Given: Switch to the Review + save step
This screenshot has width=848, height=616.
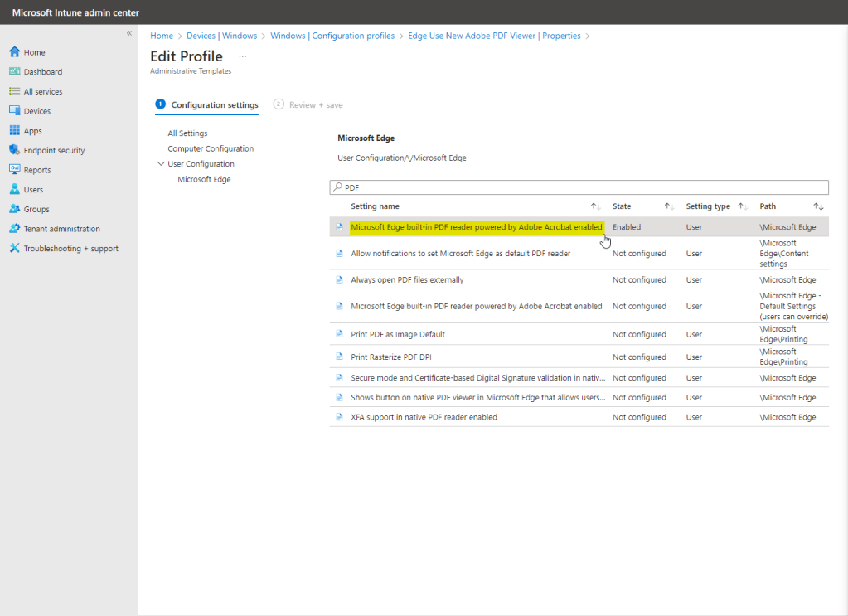Looking at the screenshot, I should (315, 105).
